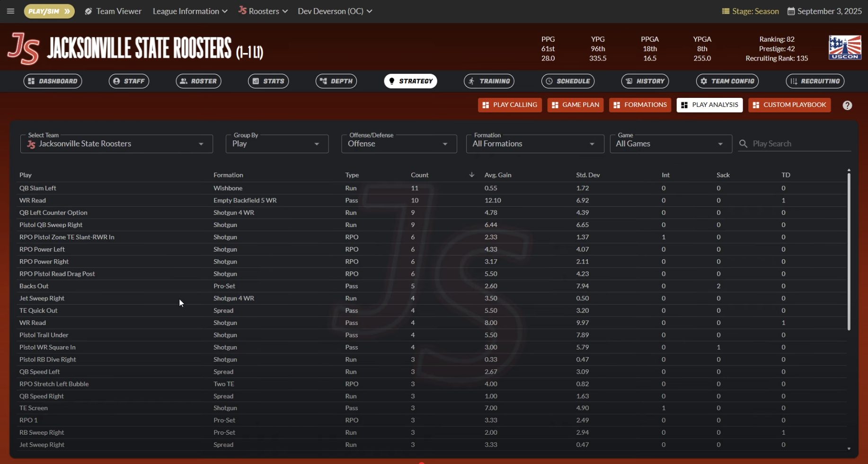868x464 pixels.
Task: Sort by the Sack column header
Action: coord(723,175)
